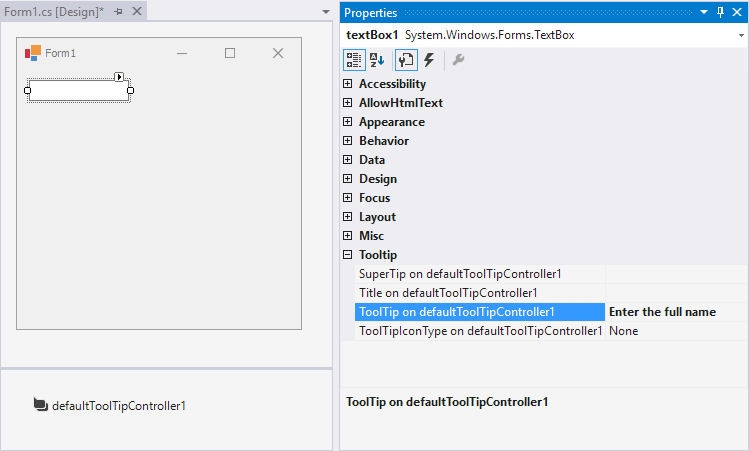The image size is (749, 451).
Task: Open the document tabs overflow dropdown
Action: point(326,12)
